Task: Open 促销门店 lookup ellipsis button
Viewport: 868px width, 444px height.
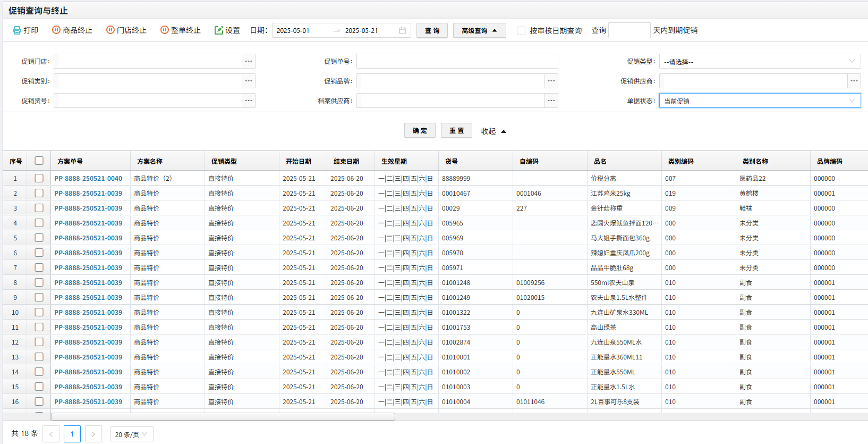Action: pos(249,61)
